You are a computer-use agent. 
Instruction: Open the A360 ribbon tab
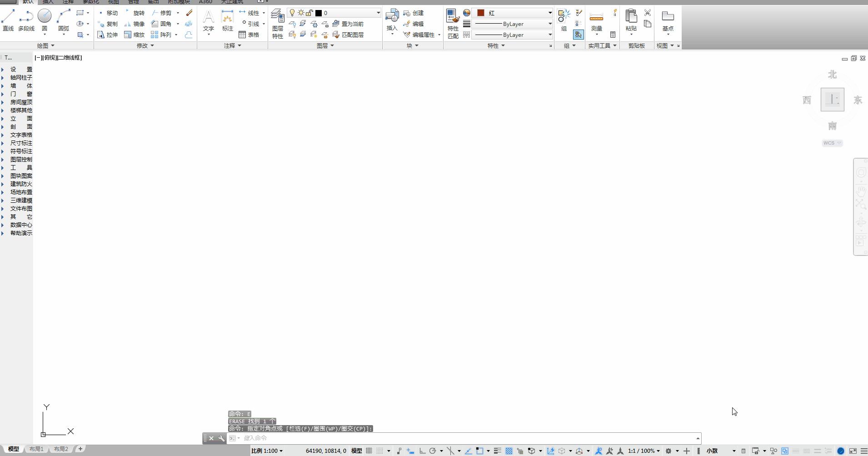(205, 2)
